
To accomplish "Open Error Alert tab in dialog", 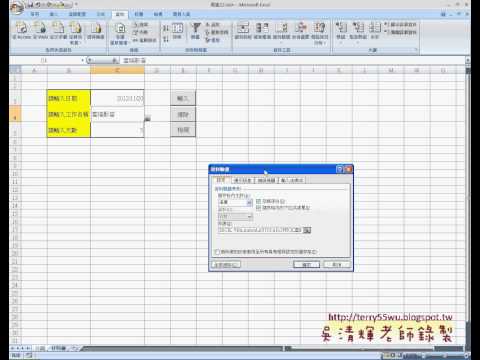I will [x=266, y=180].
